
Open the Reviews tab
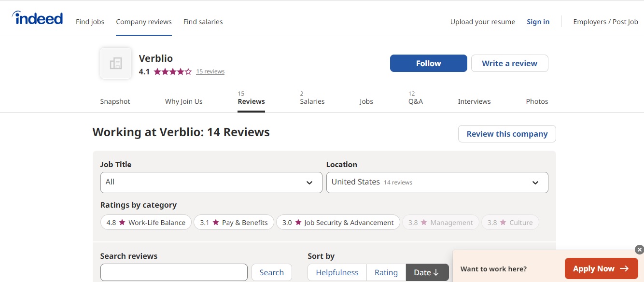point(252,101)
